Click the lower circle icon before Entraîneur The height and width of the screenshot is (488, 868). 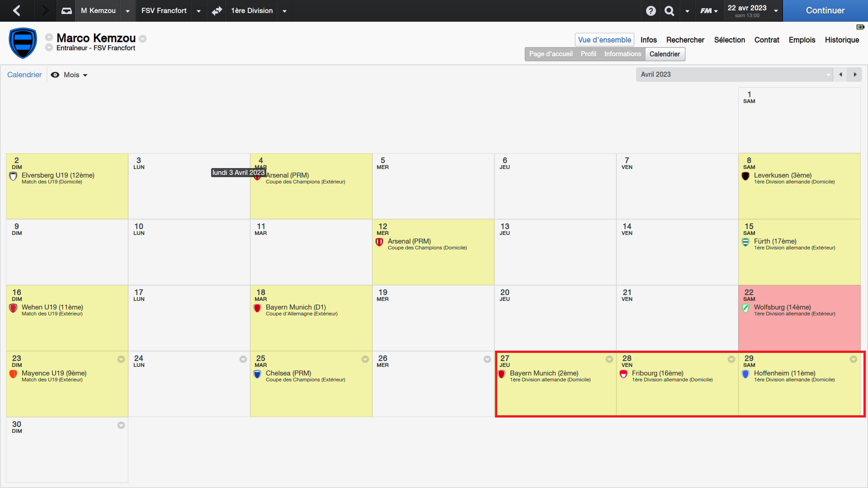[49, 47]
